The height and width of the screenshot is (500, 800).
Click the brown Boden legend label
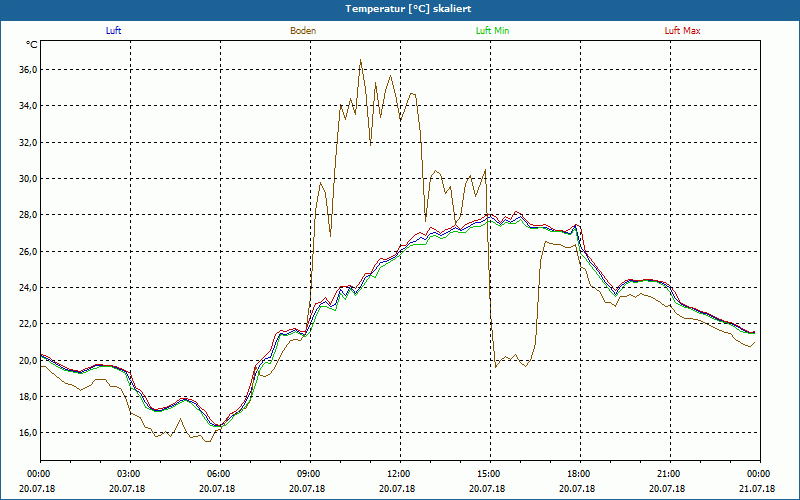tap(303, 31)
